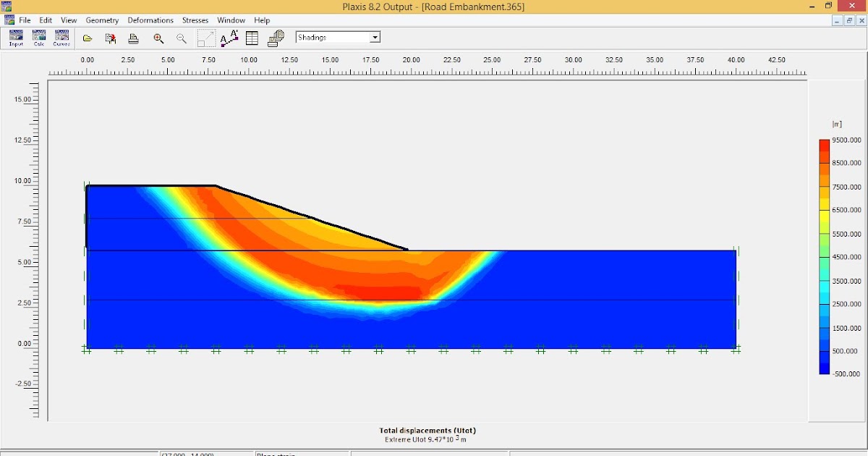Screen dimensions: 868x456
Task: Zoom out of the displacement plot
Action: click(x=182, y=37)
